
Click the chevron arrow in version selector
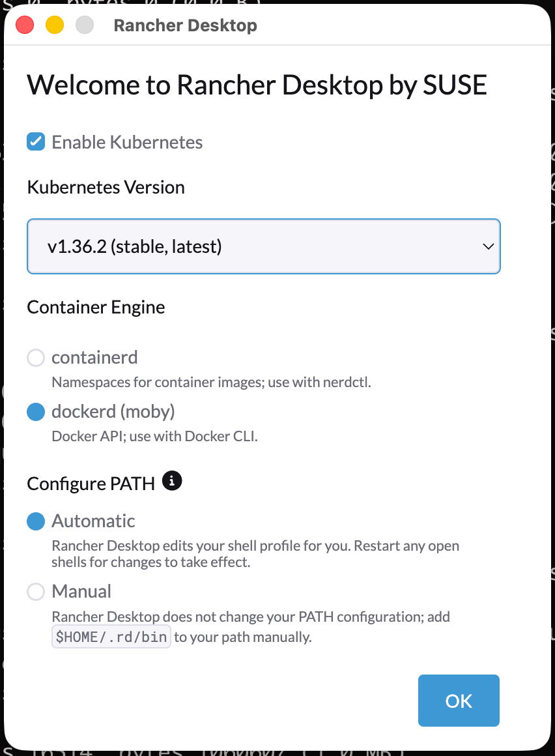point(488,246)
